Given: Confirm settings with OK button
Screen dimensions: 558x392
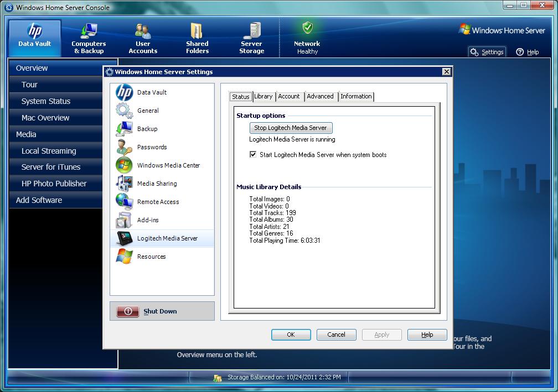Looking at the screenshot, I should click(x=291, y=334).
